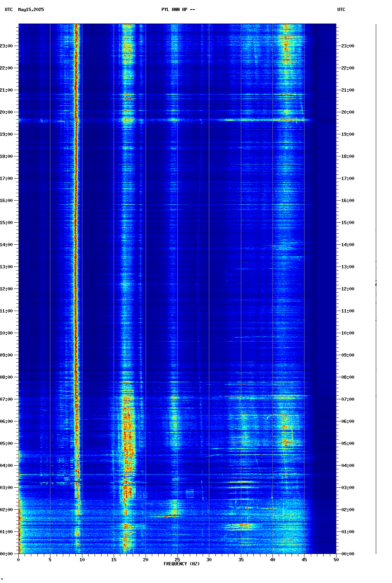392x583 pixels.
Task: Click '17:00' on the right time axis
Action: click(348, 179)
